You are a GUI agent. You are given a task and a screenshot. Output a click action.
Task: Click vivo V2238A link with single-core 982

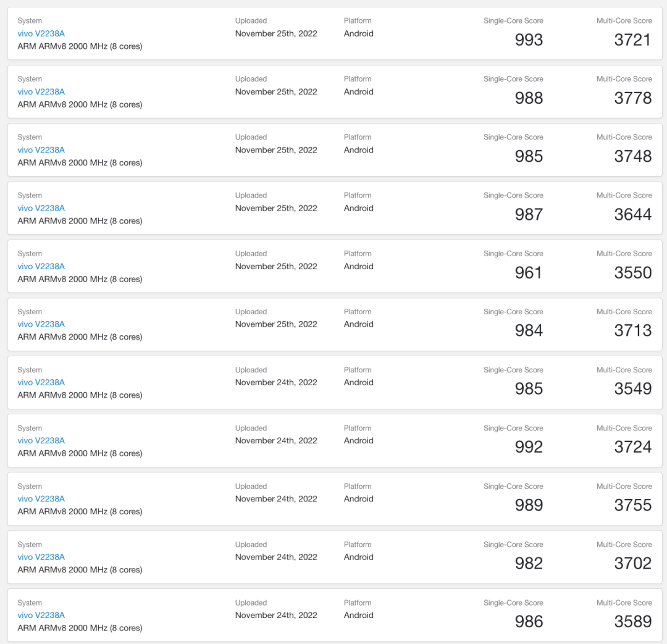pyautogui.click(x=41, y=557)
